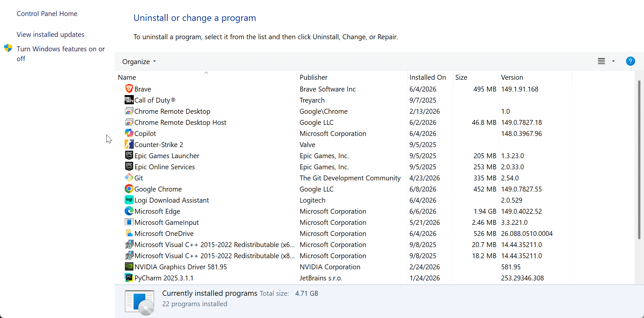This screenshot has height=318, width=644.
Task: Click the Git icon
Action: [129, 177]
